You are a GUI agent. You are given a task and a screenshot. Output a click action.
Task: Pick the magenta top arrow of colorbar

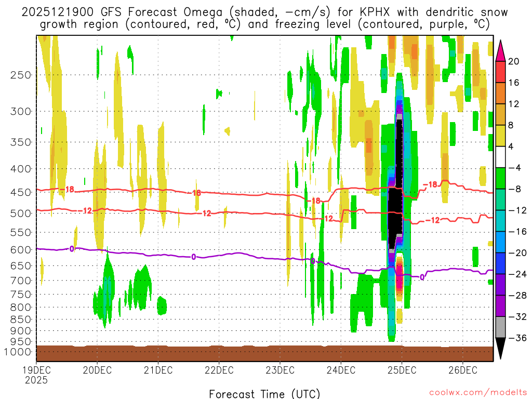pyautogui.click(x=500, y=51)
